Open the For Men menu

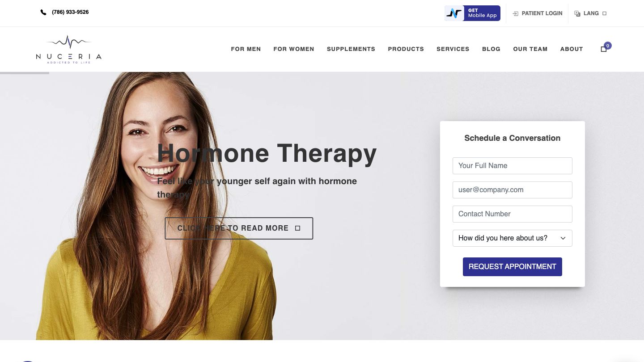(x=246, y=49)
